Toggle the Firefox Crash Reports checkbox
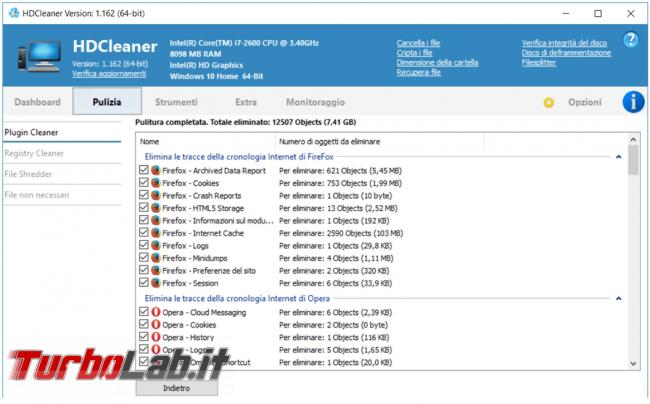Screen dimensions: 650x404 (143, 195)
